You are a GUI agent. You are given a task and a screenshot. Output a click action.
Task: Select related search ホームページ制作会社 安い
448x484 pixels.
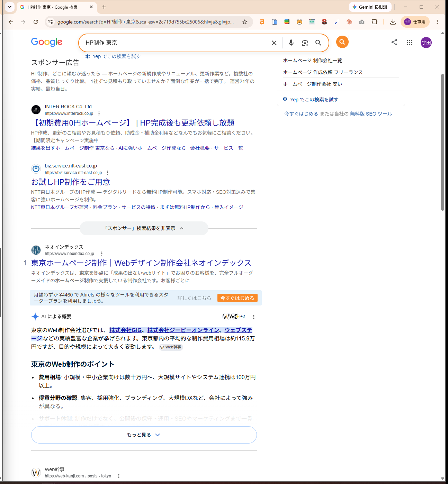pyautogui.click(x=313, y=84)
